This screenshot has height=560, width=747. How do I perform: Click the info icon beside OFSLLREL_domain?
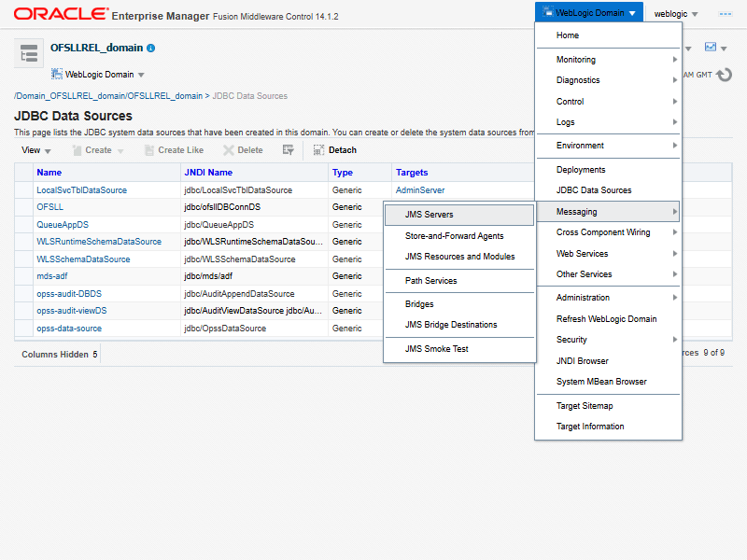coord(151,49)
